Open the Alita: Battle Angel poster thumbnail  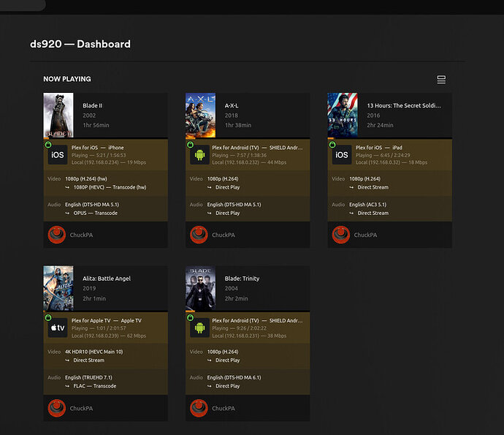click(x=58, y=288)
